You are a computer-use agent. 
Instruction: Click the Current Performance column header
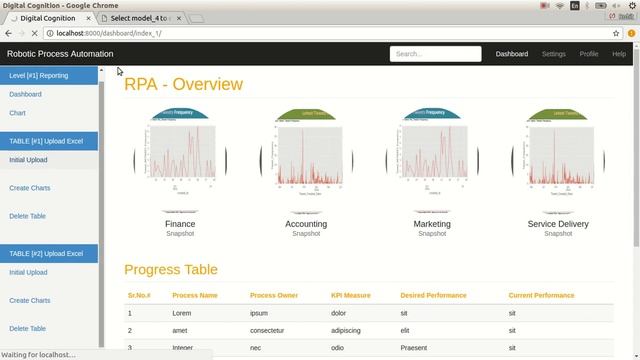point(541,296)
